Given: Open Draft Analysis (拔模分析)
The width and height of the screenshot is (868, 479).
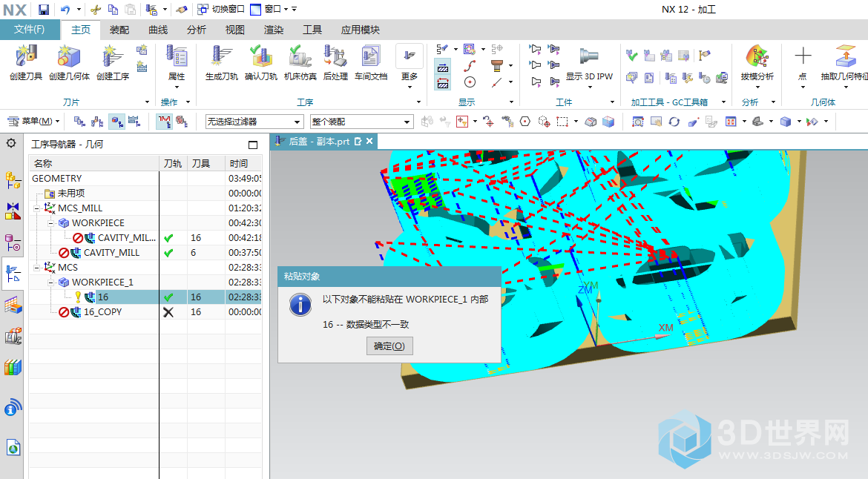Looking at the screenshot, I should pyautogui.click(x=757, y=67).
